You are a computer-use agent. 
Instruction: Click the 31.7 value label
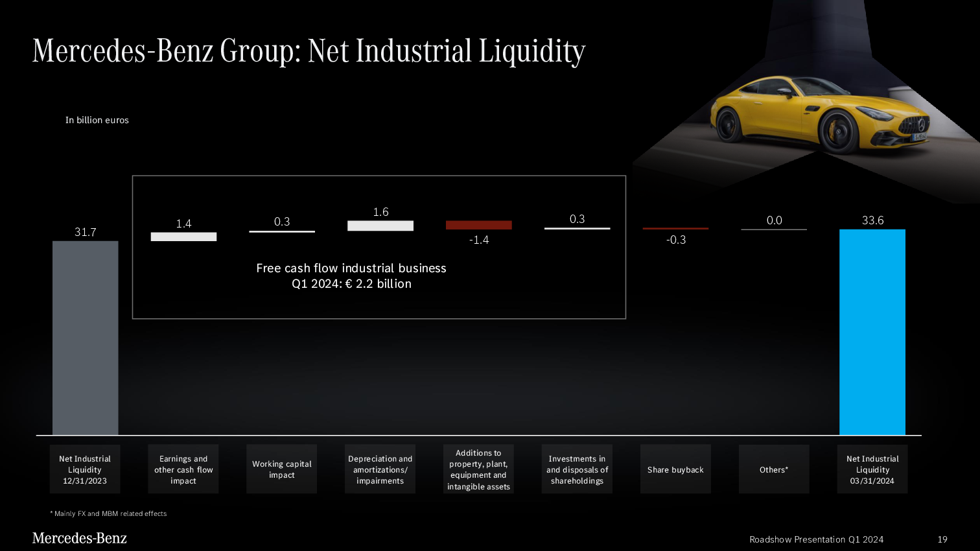pyautogui.click(x=86, y=232)
